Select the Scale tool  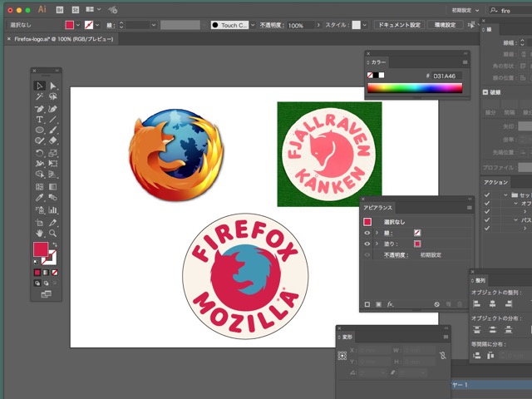[52, 153]
